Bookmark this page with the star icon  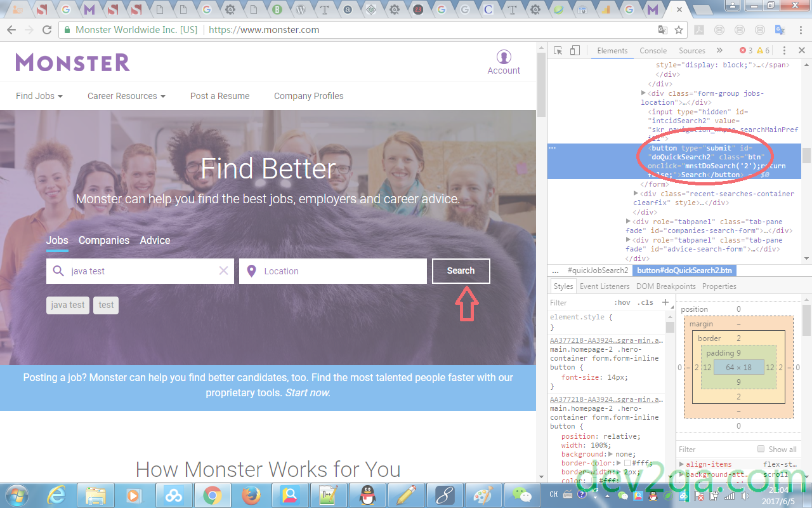coord(679,30)
